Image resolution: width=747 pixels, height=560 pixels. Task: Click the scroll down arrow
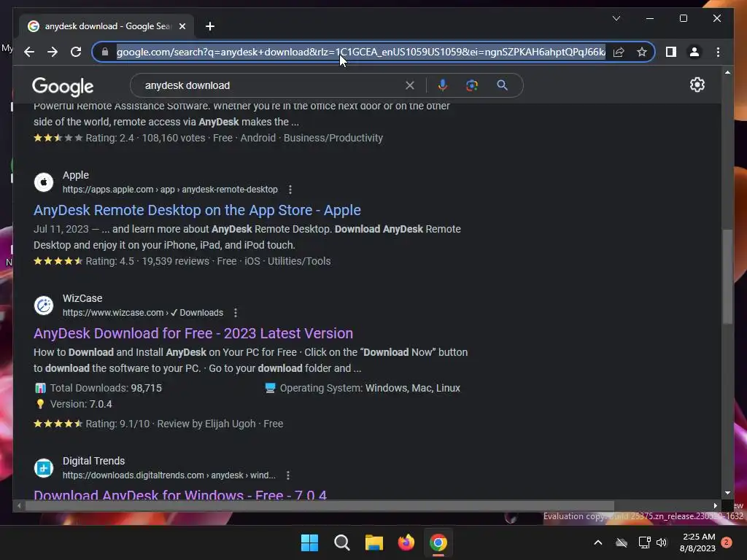[x=727, y=493]
